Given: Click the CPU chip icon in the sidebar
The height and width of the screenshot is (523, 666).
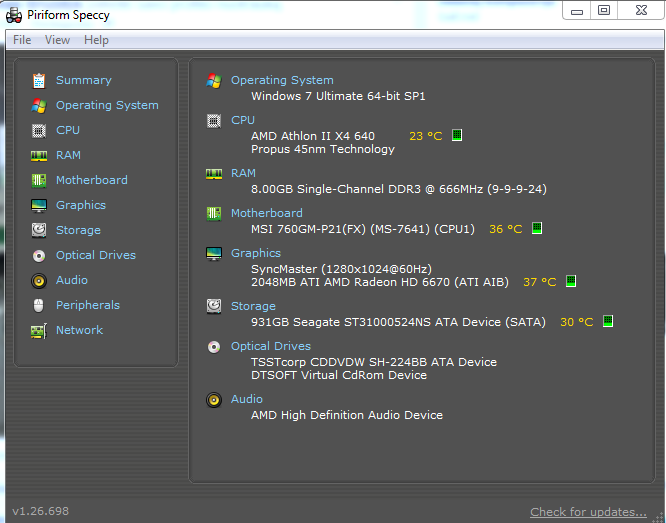Looking at the screenshot, I should point(39,130).
